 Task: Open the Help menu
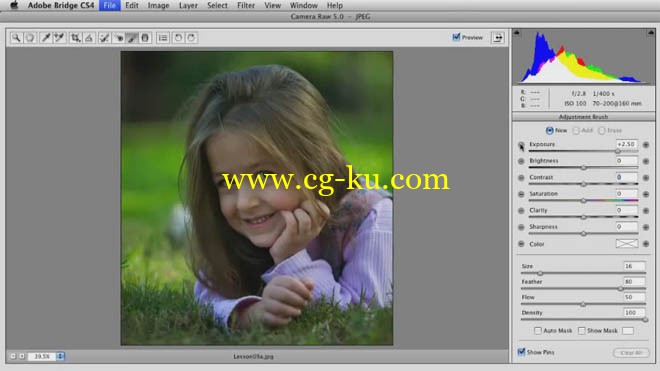coord(335,5)
